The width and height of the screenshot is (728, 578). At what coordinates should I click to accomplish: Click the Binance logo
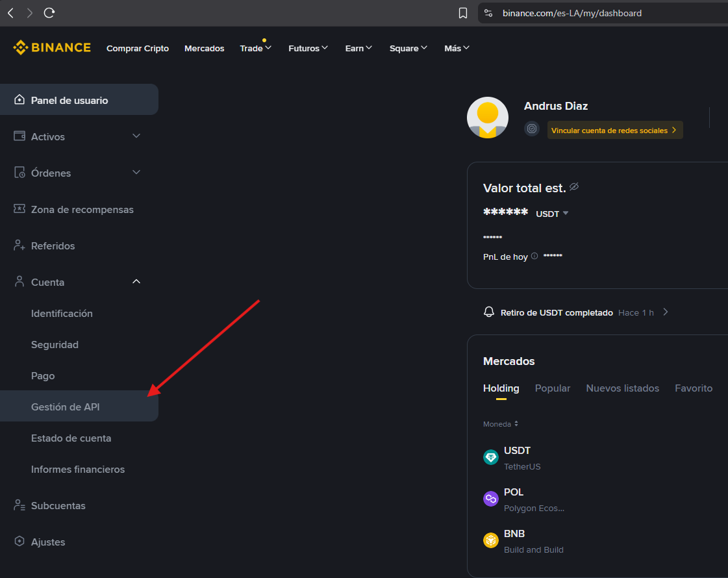[51, 47]
